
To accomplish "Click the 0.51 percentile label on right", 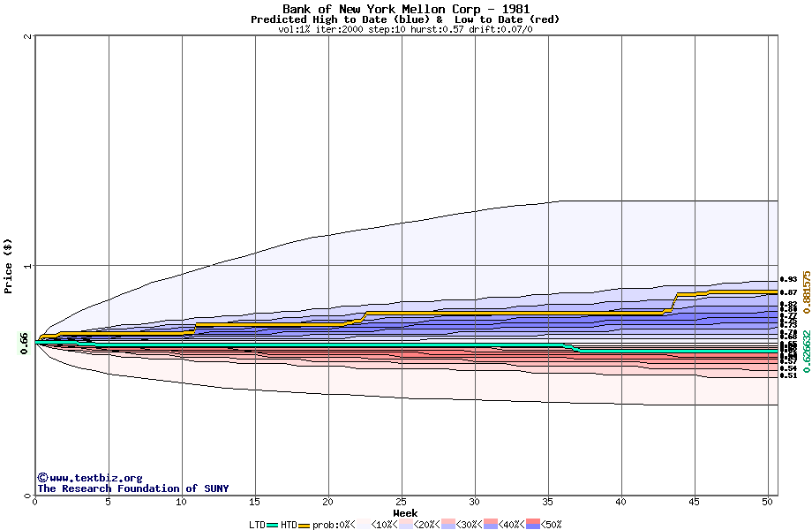I will (788, 375).
